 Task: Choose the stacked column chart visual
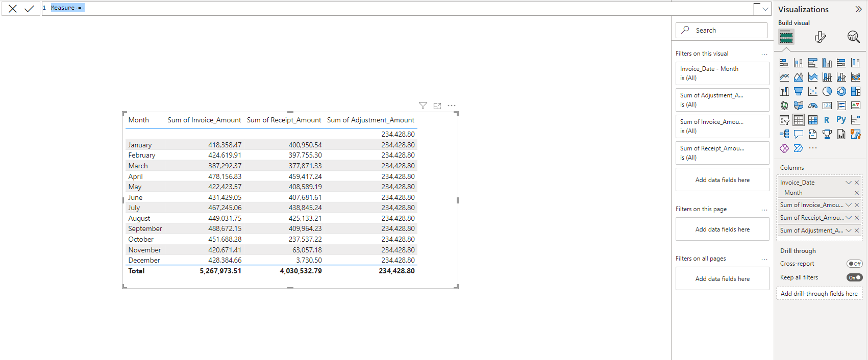799,63
